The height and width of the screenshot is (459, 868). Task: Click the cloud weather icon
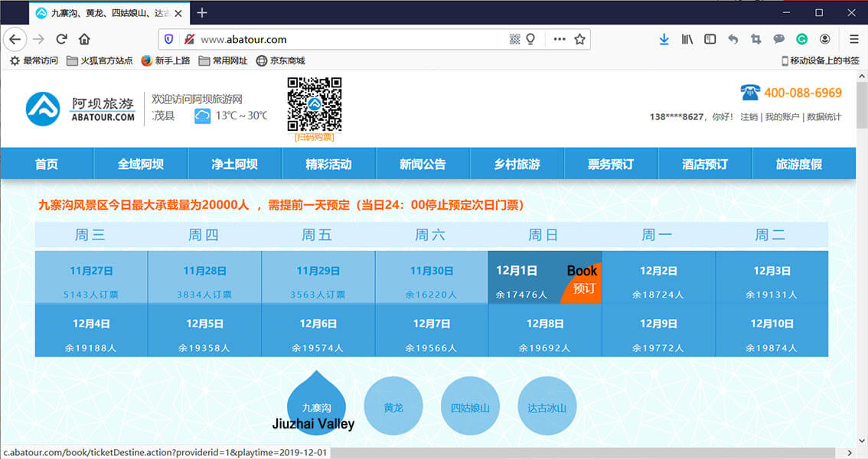point(203,116)
